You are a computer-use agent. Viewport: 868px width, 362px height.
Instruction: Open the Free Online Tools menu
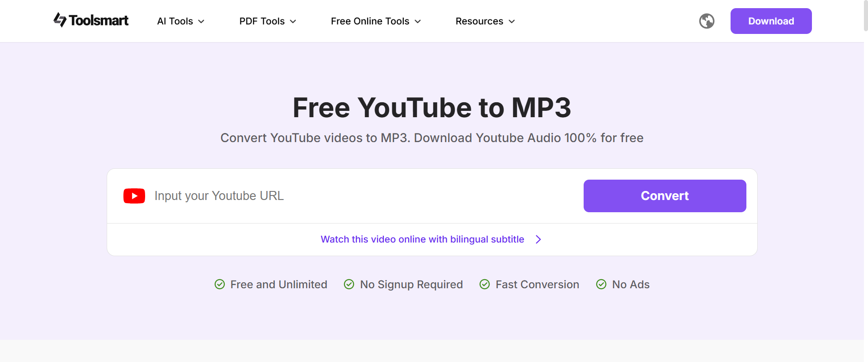pos(376,21)
